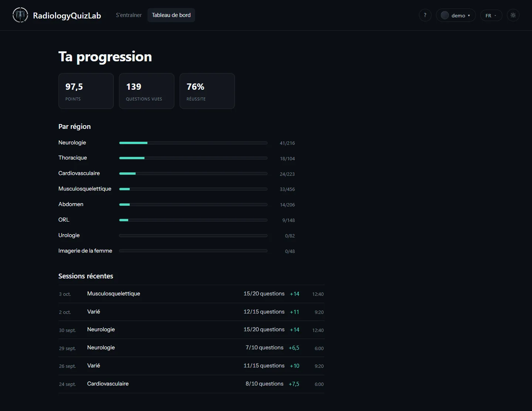
Task: Click the Ta progression title
Action: pyautogui.click(x=105, y=57)
